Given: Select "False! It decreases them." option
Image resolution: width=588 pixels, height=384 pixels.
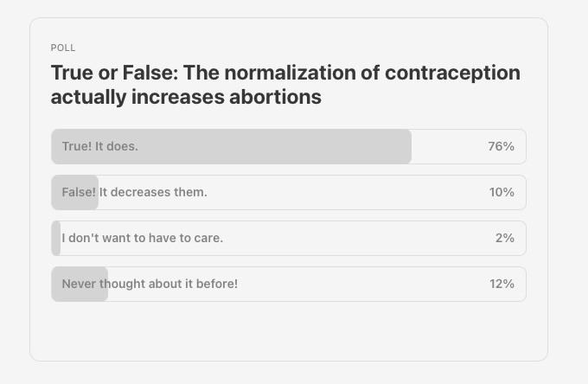Looking at the screenshot, I should (x=289, y=192).
